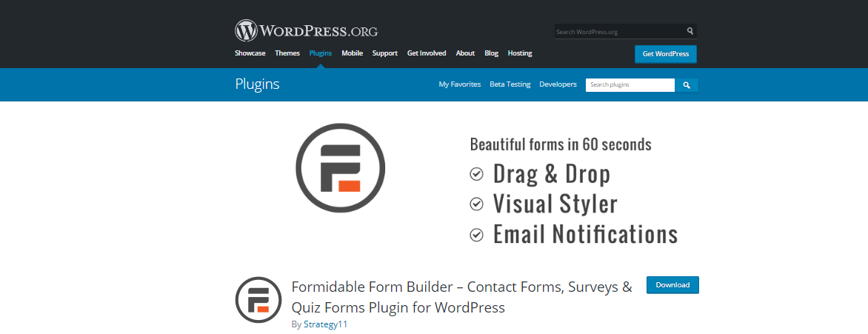Click the 'Drag & Drop' banner text
This screenshot has height=334, width=868.
[552, 175]
